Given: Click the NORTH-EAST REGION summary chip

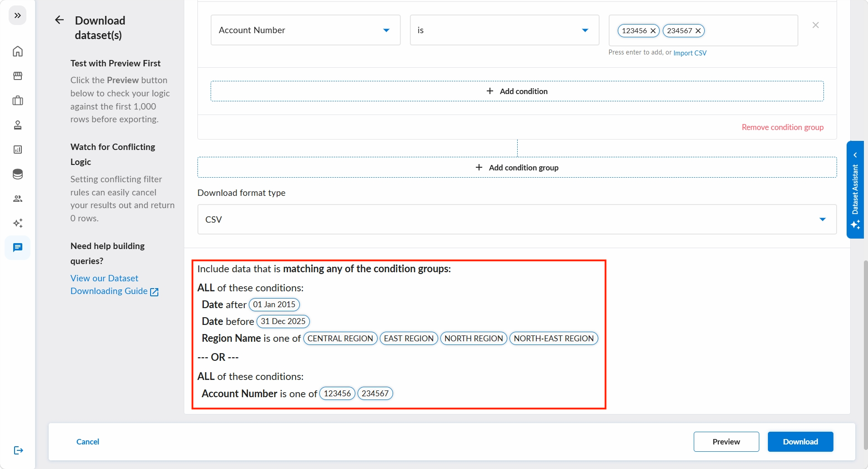Looking at the screenshot, I should pyautogui.click(x=554, y=339).
